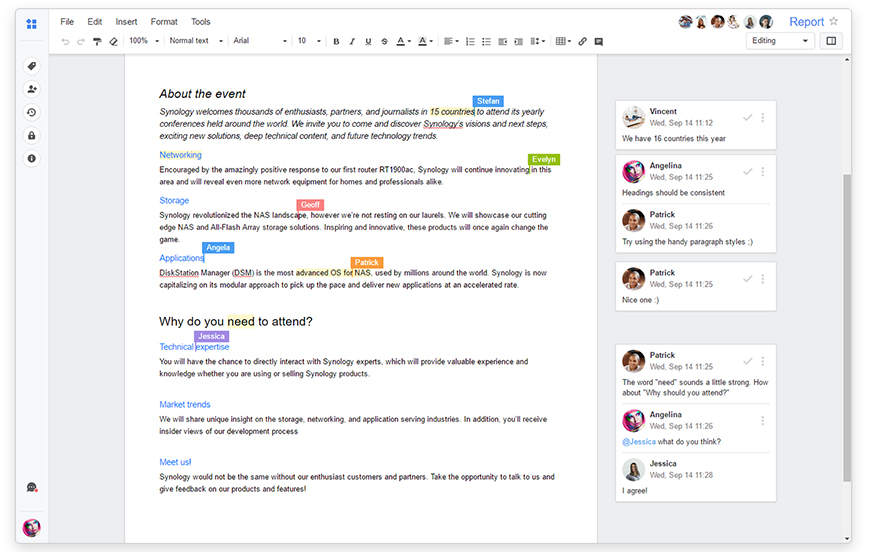Resolve Patrick's 'need' wording comment
The height and width of the screenshot is (552, 869).
[748, 361]
